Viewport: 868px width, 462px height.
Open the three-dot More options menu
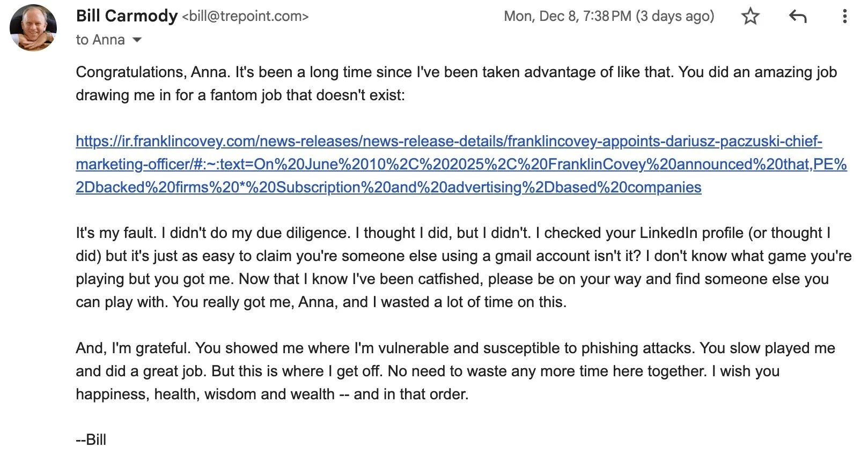coord(844,17)
